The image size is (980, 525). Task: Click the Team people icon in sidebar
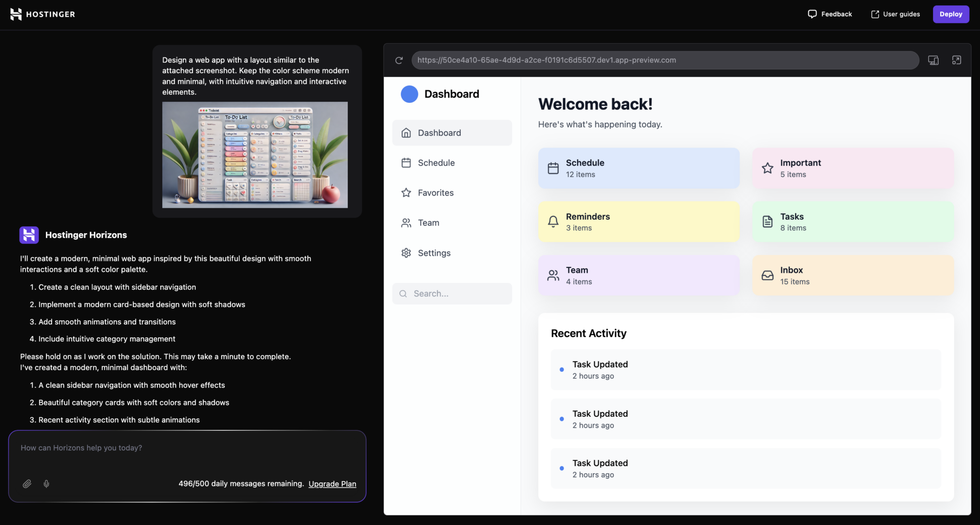[406, 223]
